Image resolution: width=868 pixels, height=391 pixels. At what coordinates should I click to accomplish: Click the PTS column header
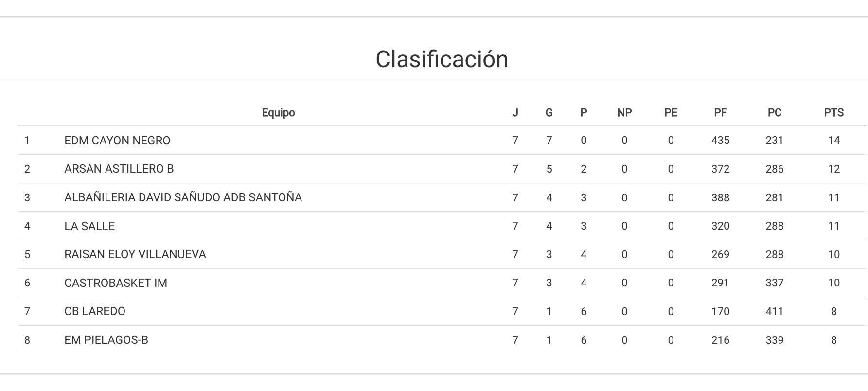click(833, 113)
